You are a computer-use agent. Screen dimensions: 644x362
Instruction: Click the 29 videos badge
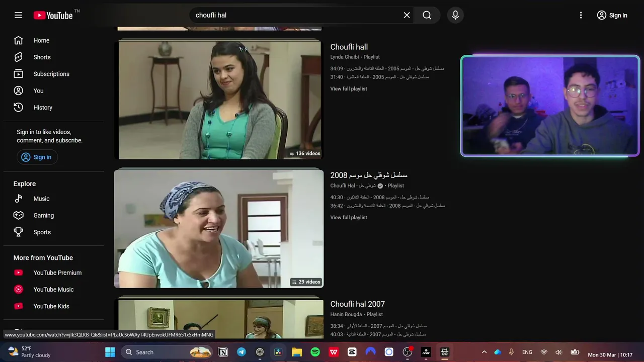tap(306, 282)
